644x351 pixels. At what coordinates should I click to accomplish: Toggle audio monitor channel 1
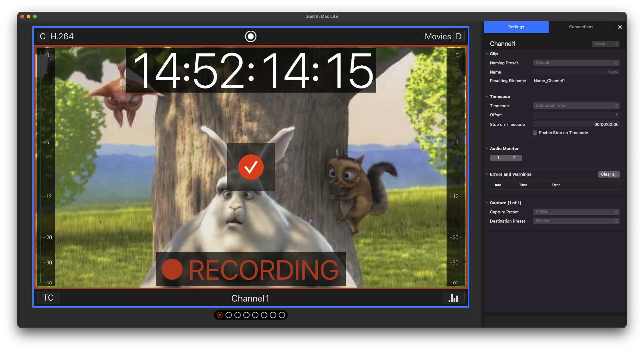pos(498,158)
